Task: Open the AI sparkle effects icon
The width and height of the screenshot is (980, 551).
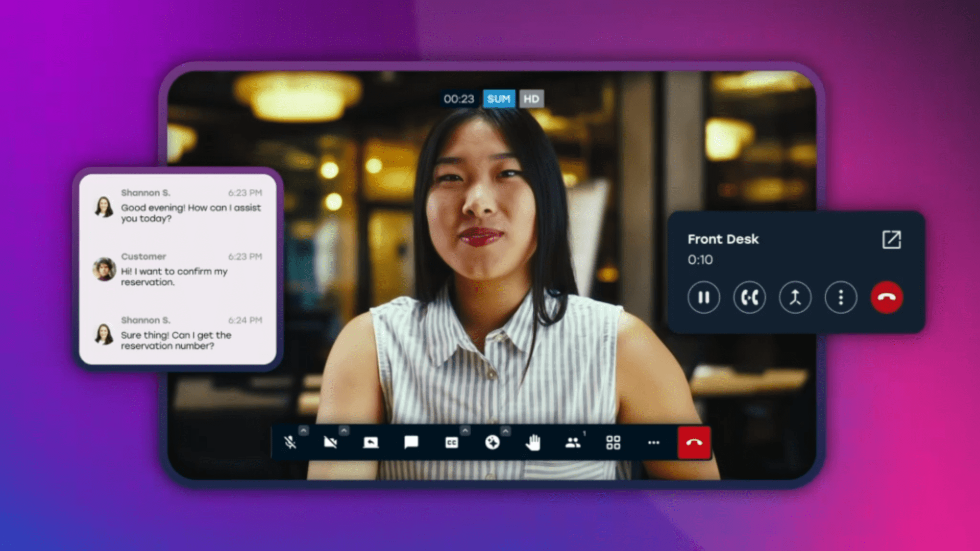Action: pyautogui.click(x=492, y=442)
